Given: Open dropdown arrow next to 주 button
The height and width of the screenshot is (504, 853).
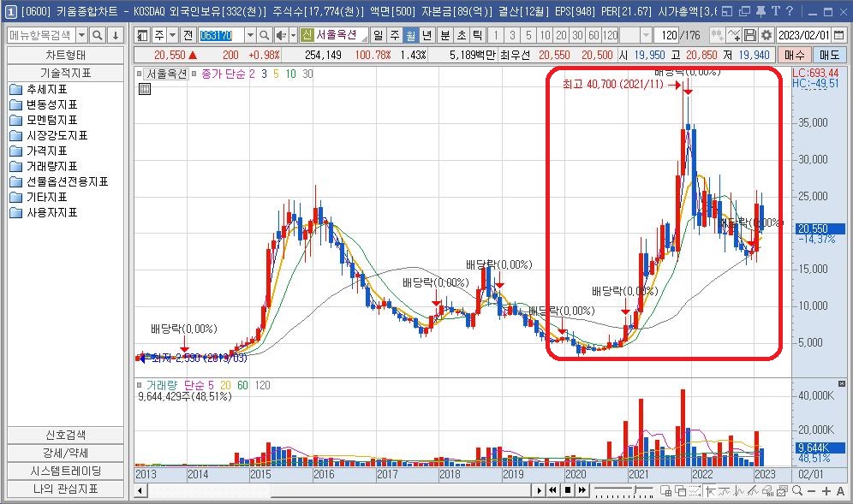Looking at the screenshot, I should pos(172,36).
